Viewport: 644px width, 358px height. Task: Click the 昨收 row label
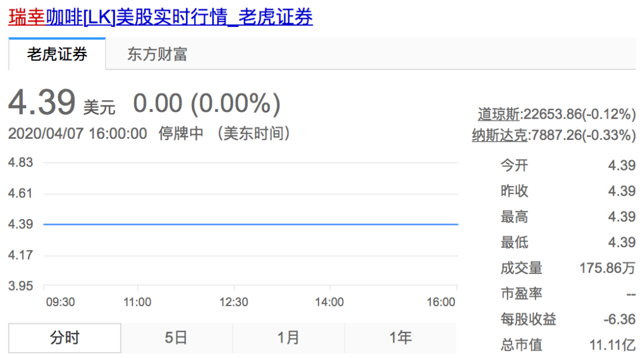point(514,191)
